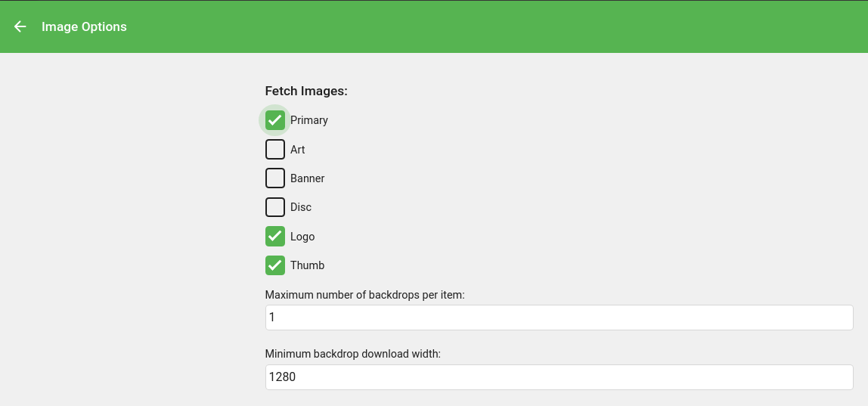Click the Image Options header title
Screen dimensions: 868x406
point(84,26)
